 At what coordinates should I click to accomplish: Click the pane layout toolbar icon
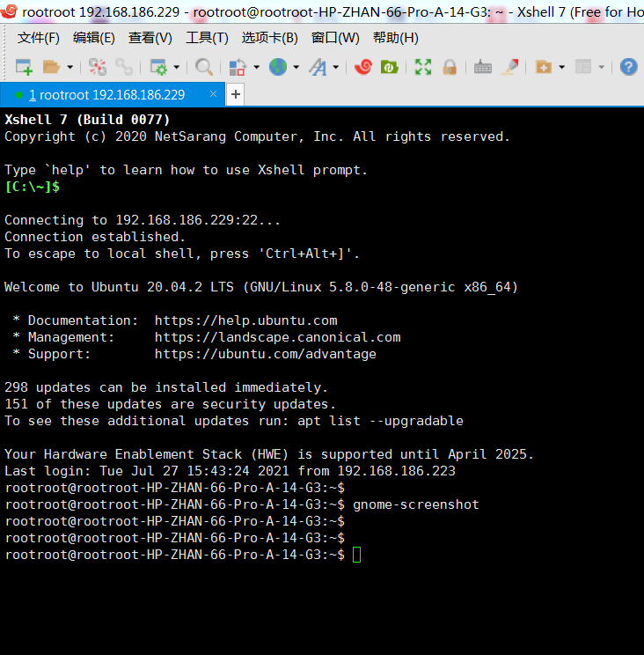pyautogui.click(x=583, y=67)
